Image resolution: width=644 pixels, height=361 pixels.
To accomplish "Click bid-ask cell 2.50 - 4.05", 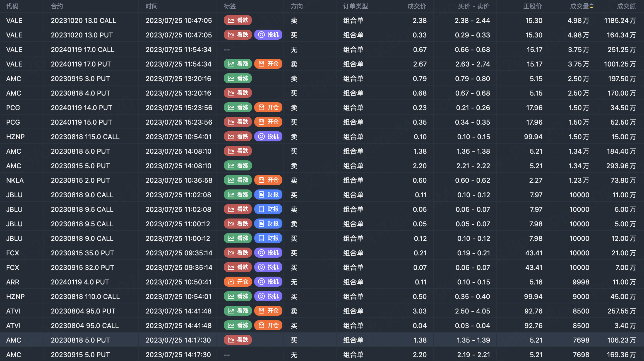I will click(x=473, y=311).
